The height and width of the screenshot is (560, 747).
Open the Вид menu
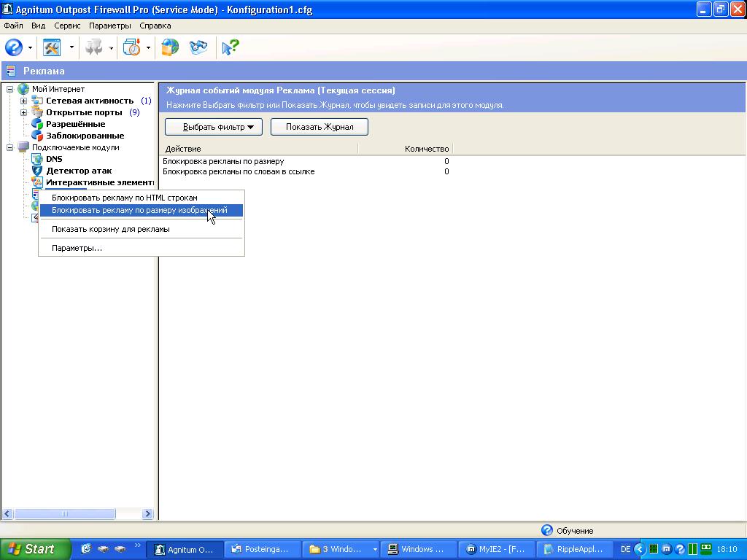38,26
